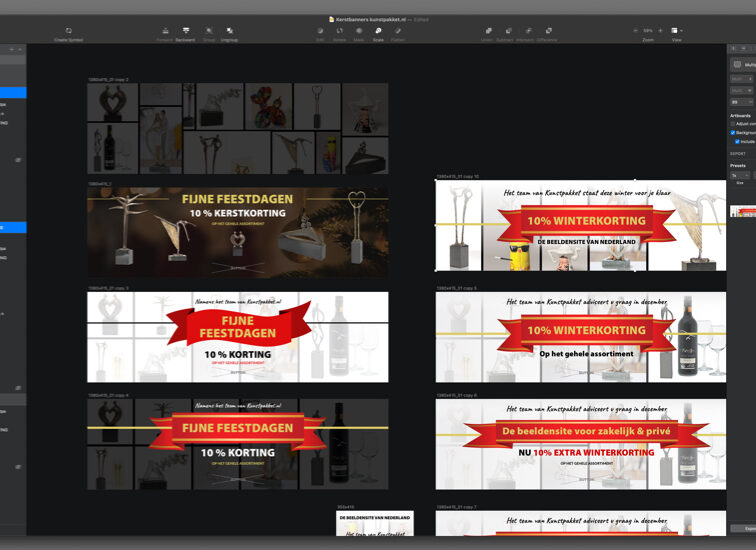This screenshot has width=756, height=550.
Task: Click the 10% WINTERKORTING ribbon in the selected artboard
Action: click(586, 221)
